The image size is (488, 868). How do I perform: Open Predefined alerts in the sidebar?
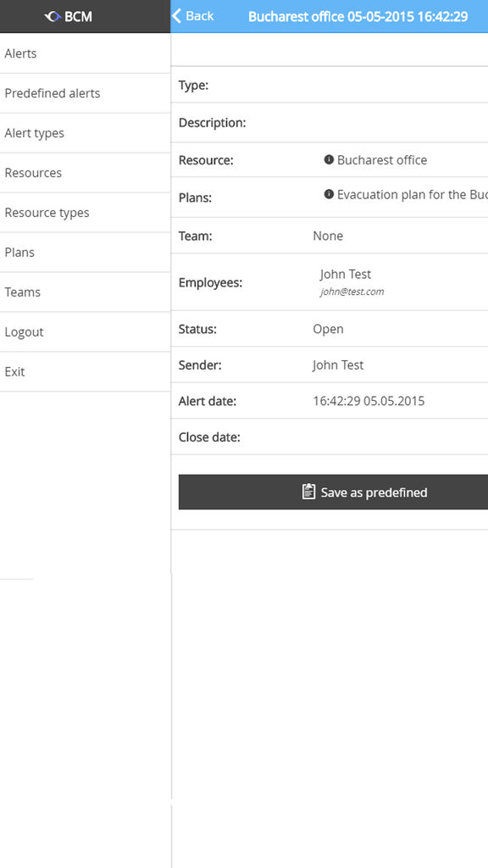click(86, 93)
